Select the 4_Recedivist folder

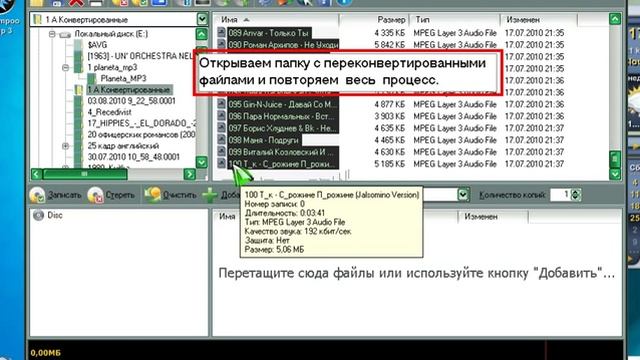point(109,112)
